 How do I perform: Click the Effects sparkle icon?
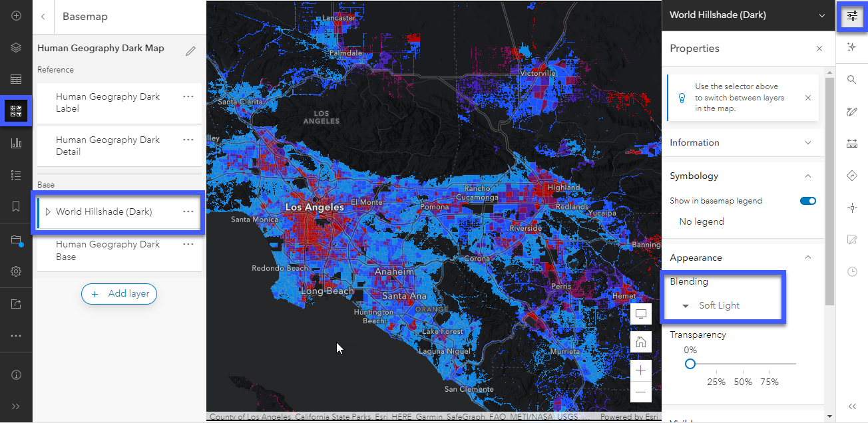coord(851,47)
